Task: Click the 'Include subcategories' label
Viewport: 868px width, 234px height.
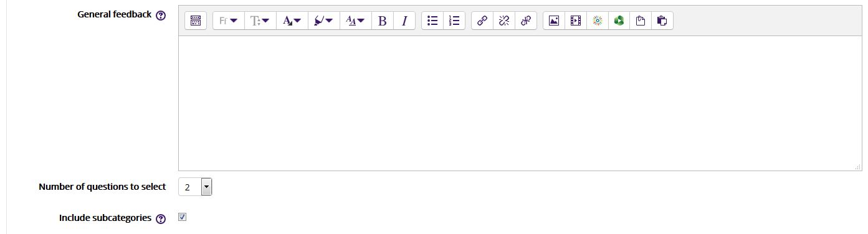Action: coord(105,218)
